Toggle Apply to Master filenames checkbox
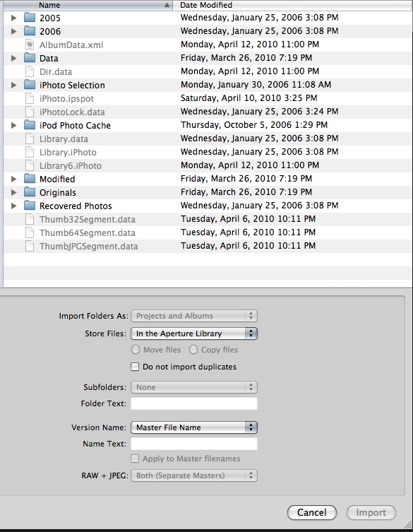Image resolution: width=413 pixels, height=532 pixels. point(135,459)
